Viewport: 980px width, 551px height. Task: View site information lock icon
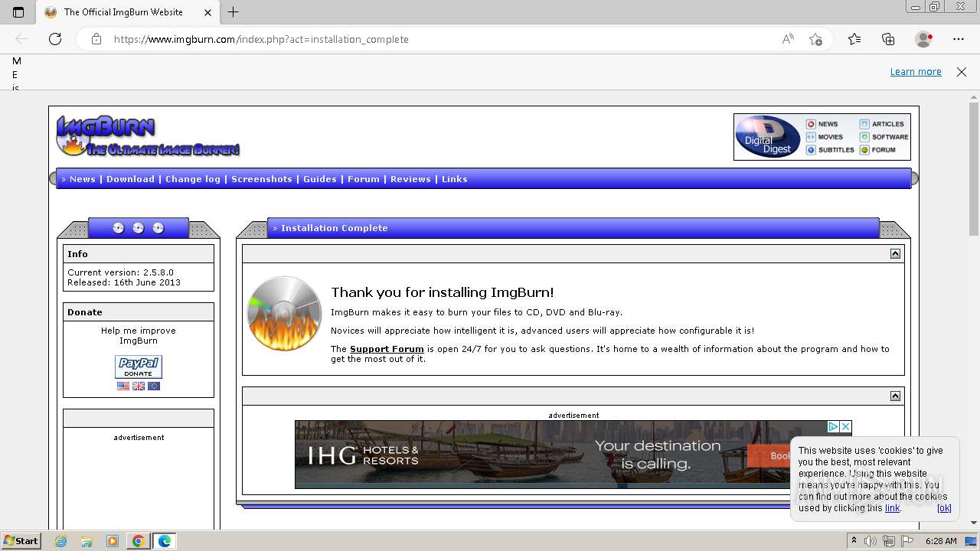[x=96, y=39]
